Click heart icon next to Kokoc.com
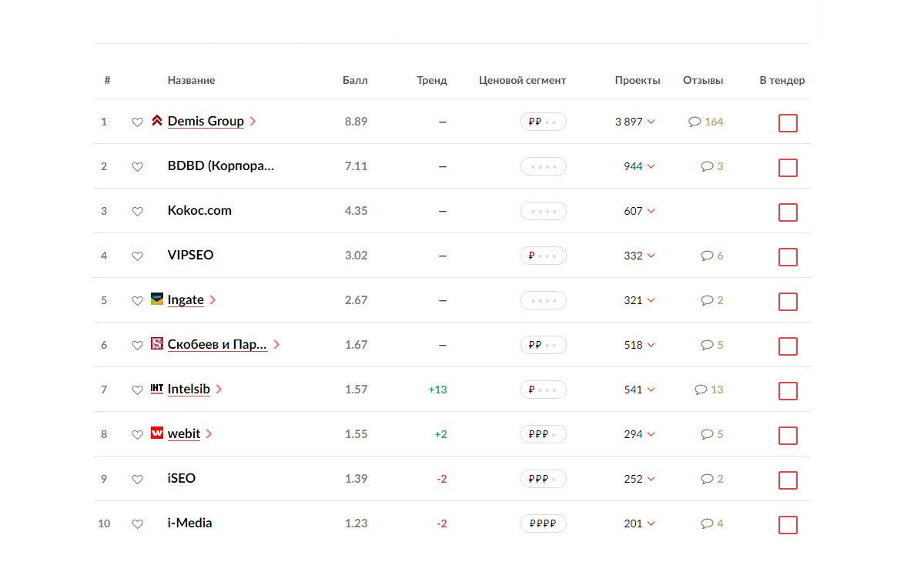This screenshot has height=582, width=924. (137, 211)
